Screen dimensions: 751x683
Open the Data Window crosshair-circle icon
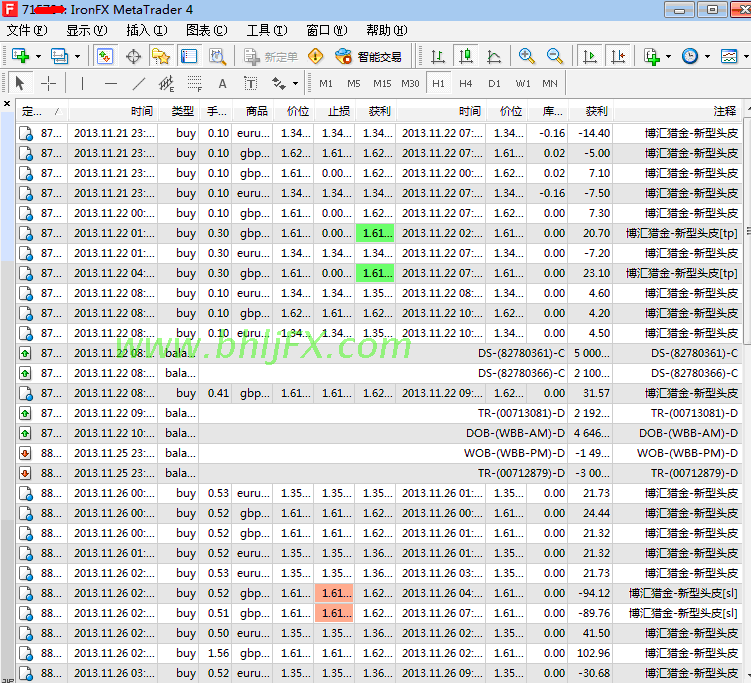134,57
